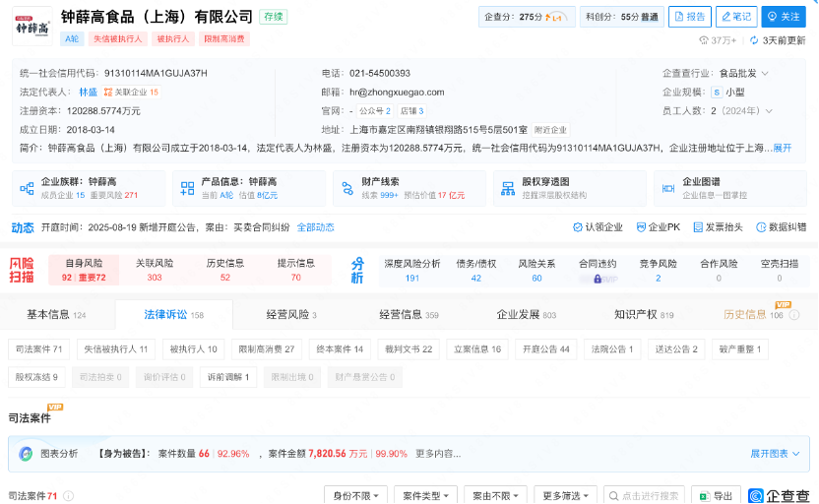This screenshot has width=819, height=504.
Task: Click locked 合同违约 VIP icon
Action: tap(598, 279)
